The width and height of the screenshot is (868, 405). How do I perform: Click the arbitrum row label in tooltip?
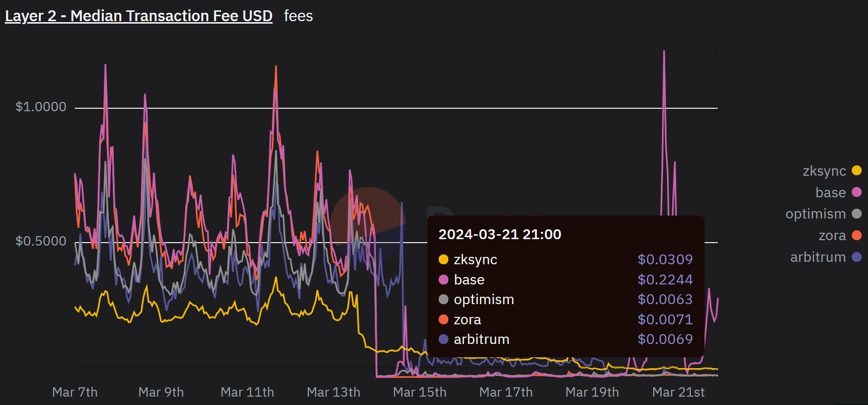(481, 339)
